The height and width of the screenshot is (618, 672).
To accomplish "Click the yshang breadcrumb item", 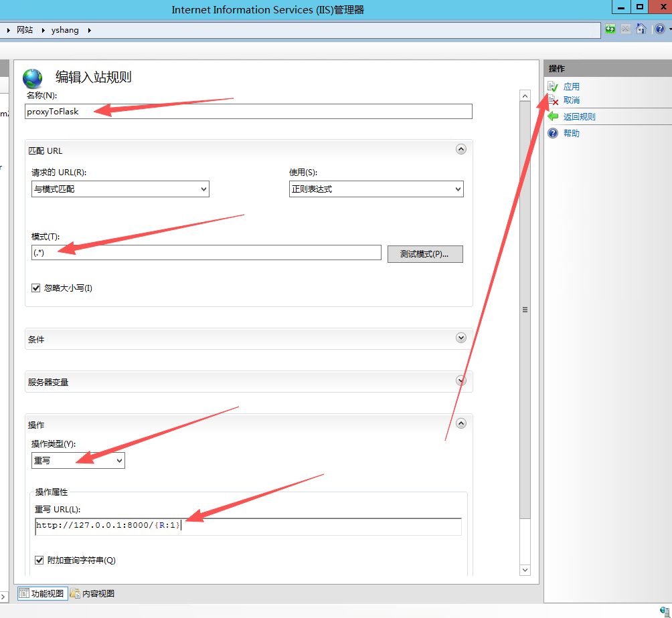I will (x=65, y=30).
